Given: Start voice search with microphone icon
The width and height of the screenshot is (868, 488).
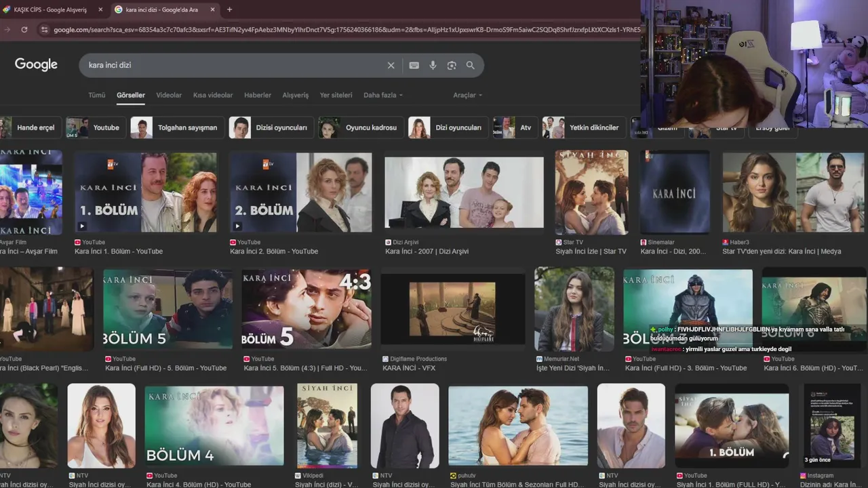Looking at the screenshot, I should [433, 66].
